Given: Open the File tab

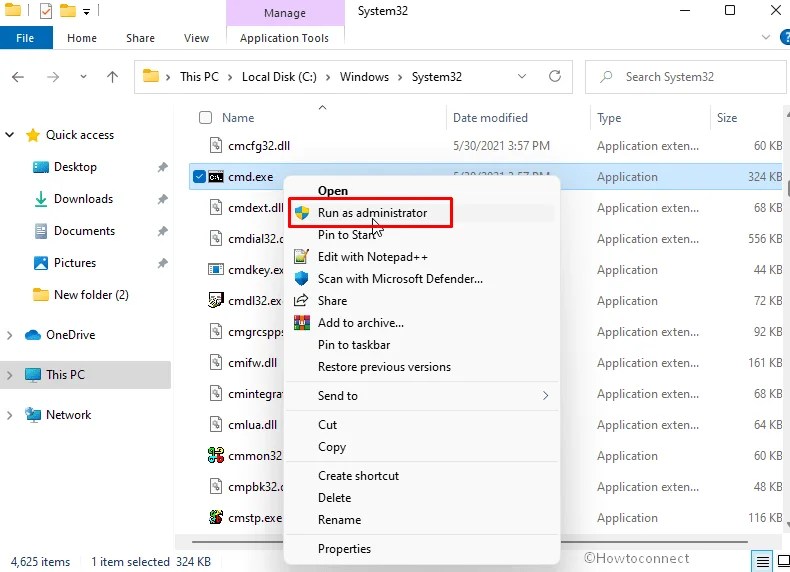Looking at the screenshot, I should [26, 38].
